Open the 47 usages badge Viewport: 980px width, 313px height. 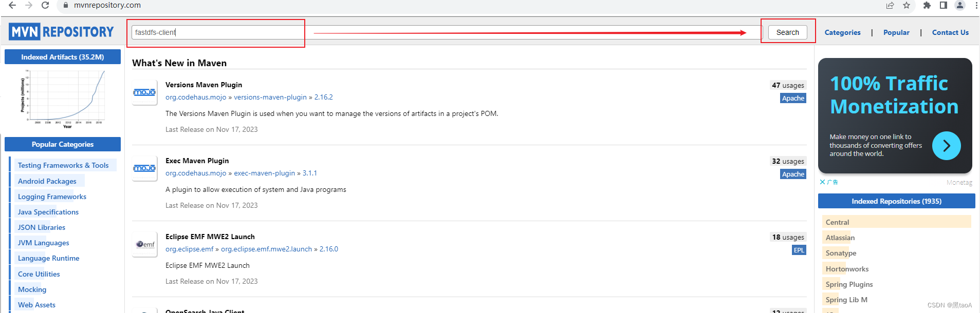pos(788,85)
